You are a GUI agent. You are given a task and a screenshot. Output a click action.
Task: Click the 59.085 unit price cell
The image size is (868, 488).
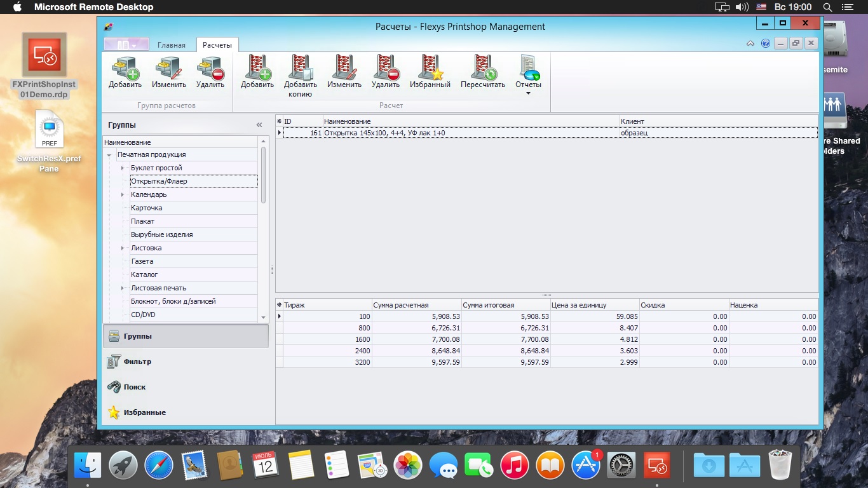coord(595,316)
